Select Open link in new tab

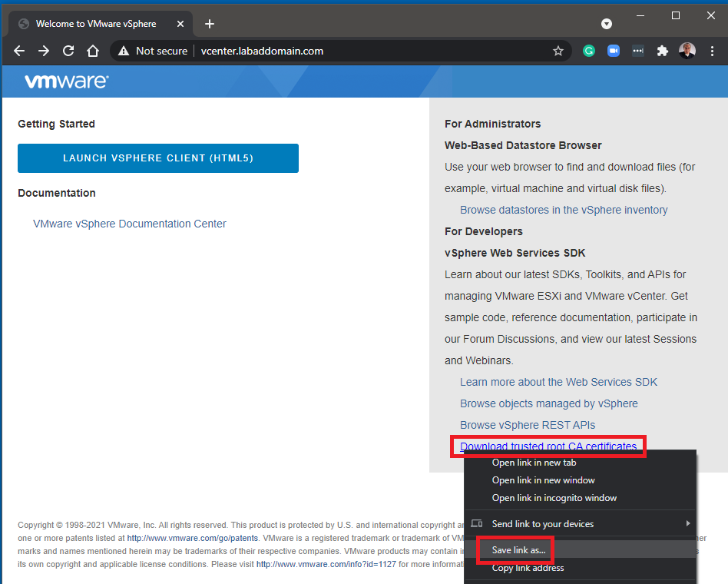click(534, 463)
